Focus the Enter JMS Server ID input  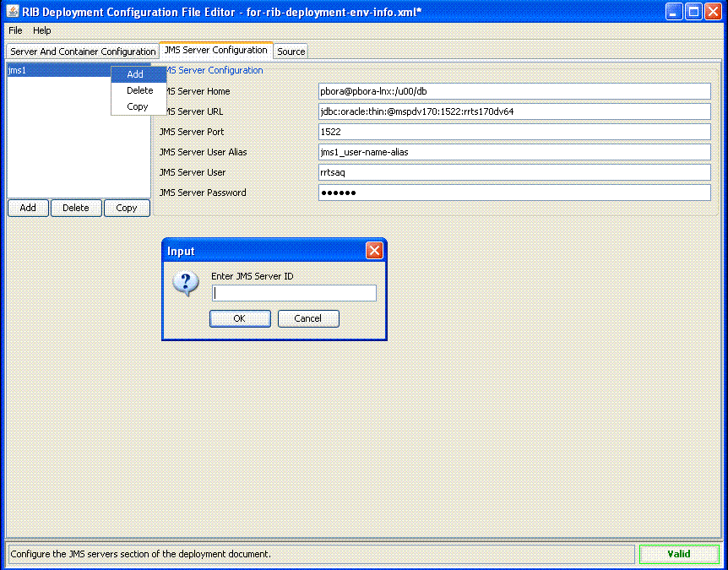pyautogui.click(x=294, y=293)
